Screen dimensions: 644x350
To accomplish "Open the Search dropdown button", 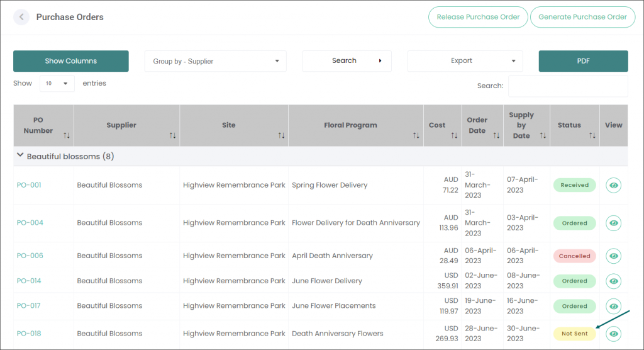I will tap(347, 61).
